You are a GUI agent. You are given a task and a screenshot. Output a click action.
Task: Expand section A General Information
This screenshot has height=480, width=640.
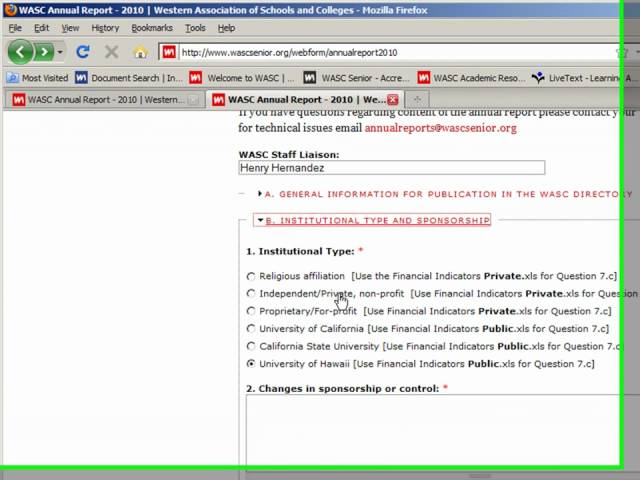click(x=445, y=194)
